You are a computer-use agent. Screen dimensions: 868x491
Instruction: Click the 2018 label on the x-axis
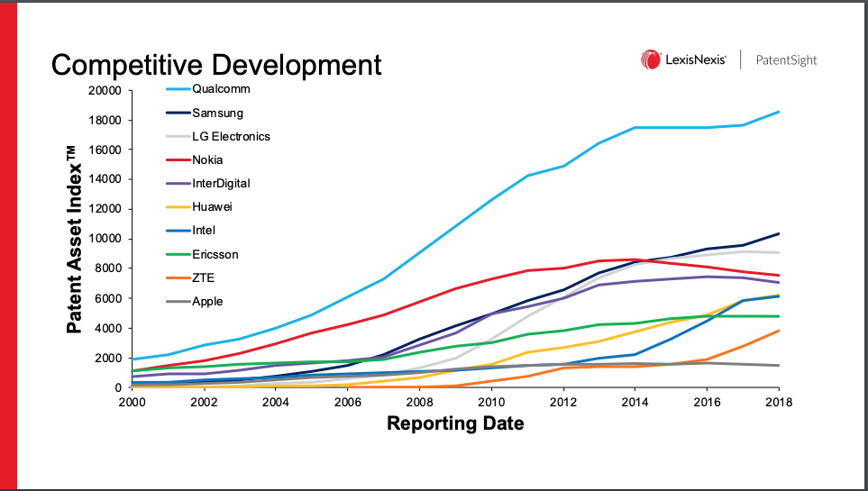(779, 401)
